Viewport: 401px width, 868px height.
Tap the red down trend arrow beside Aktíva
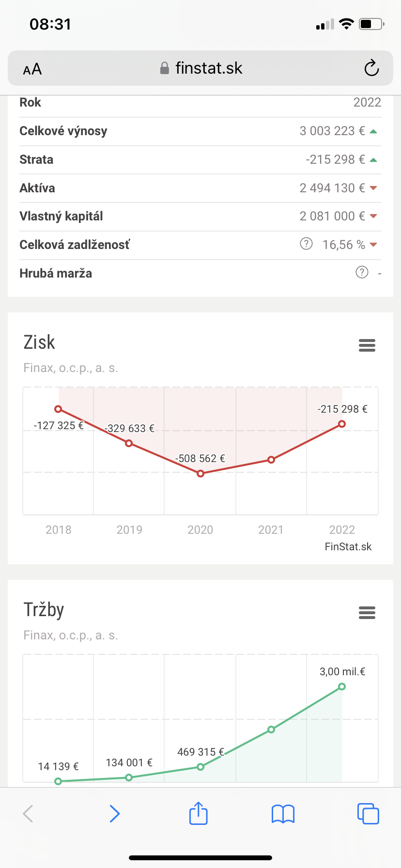(x=373, y=188)
